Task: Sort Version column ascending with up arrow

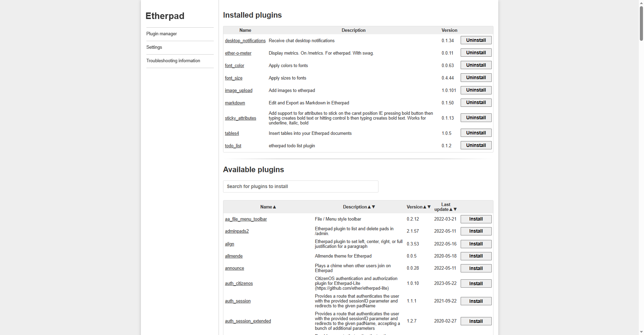Action: coord(425,207)
